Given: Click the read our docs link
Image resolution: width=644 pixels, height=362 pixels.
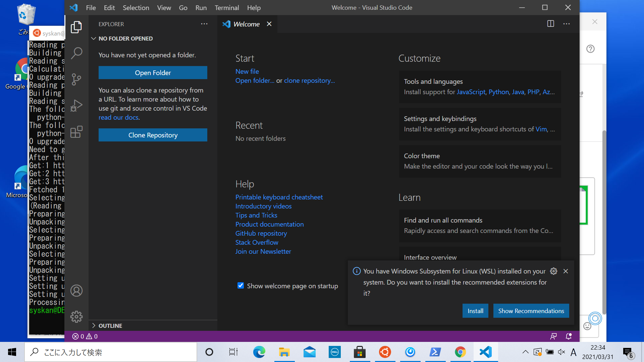Looking at the screenshot, I should point(118,117).
